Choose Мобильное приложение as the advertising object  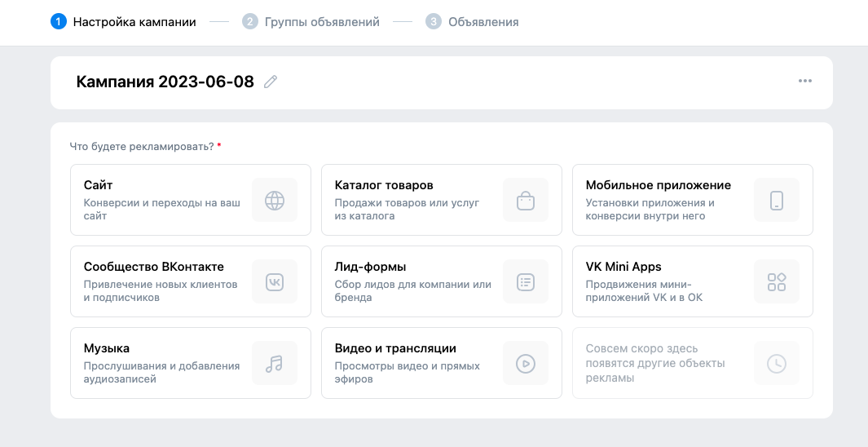[x=693, y=200]
